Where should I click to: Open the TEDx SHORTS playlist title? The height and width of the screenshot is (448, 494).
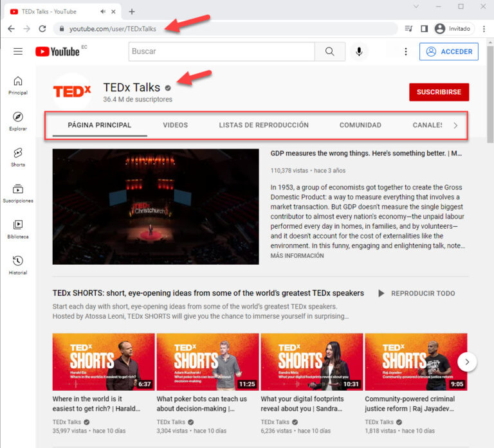208,293
